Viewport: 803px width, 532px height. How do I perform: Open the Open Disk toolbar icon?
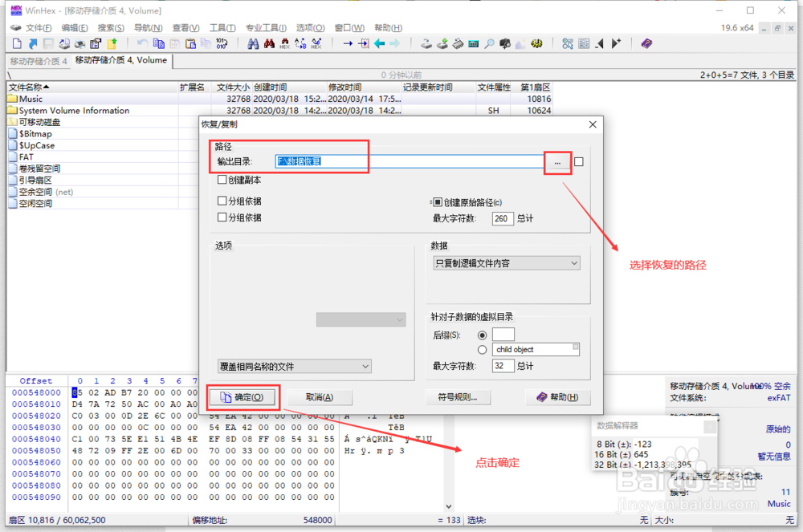coord(426,43)
